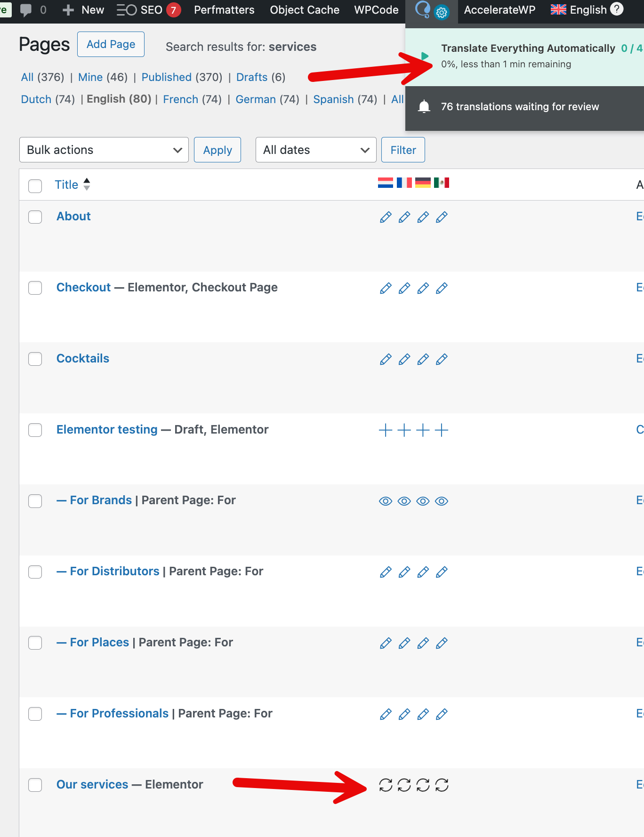This screenshot has width=644, height=837.
Task: Expand the All dates filter dropdown
Action: point(315,150)
